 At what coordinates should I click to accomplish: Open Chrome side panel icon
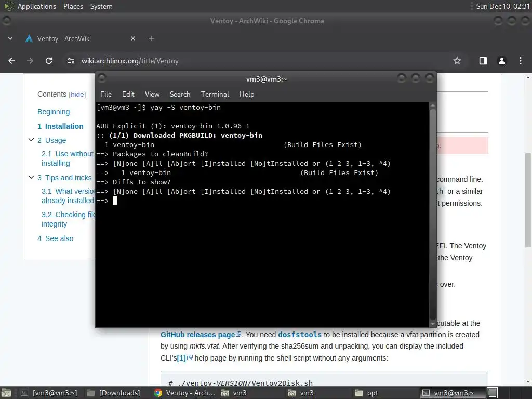[x=483, y=61]
